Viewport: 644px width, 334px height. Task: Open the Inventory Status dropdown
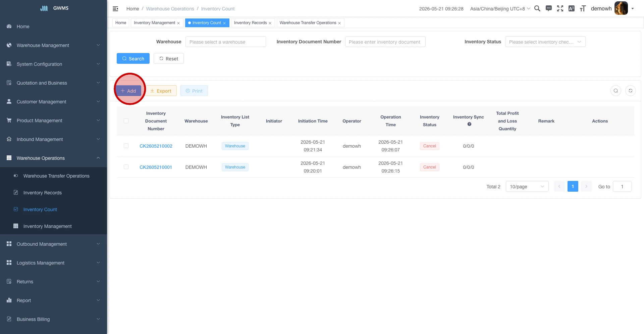click(x=545, y=42)
